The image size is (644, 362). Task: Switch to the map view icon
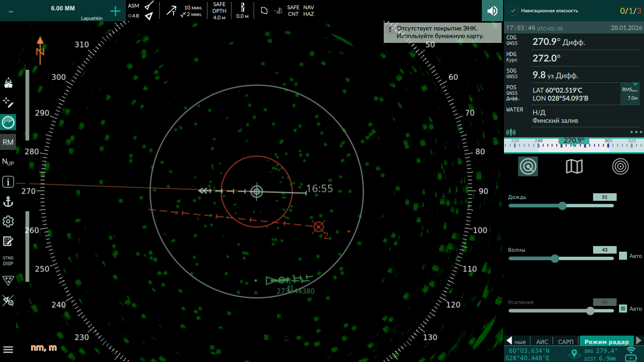pos(574,166)
